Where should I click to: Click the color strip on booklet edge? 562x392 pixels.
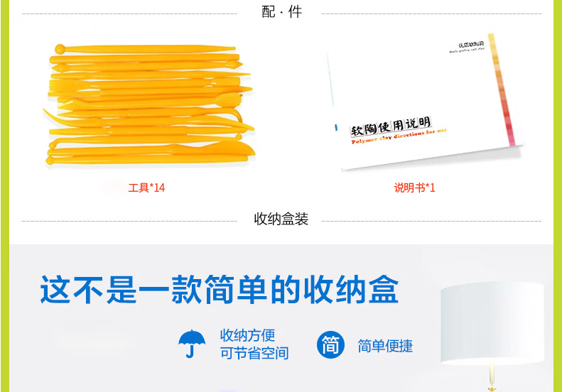coord(502,89)
